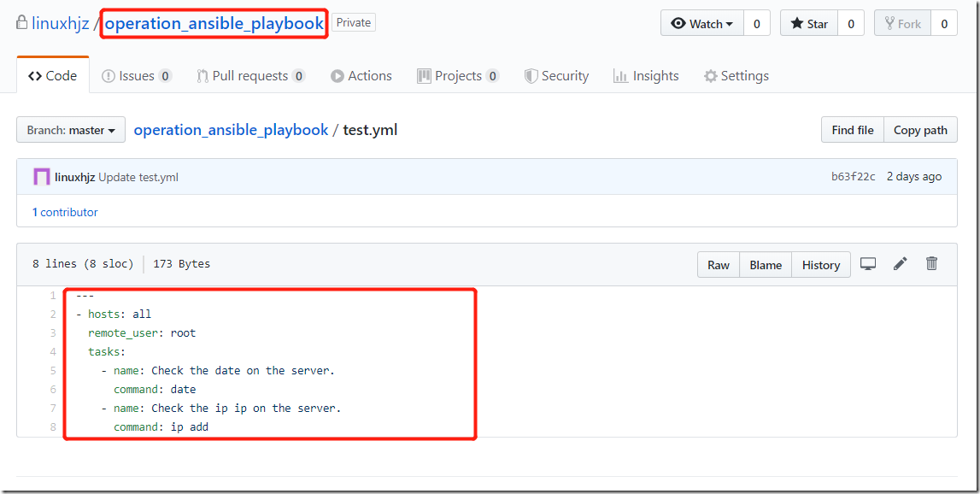
Task: Click the lock icon beside linuxhjz
Action: click(x=22, y=24)
